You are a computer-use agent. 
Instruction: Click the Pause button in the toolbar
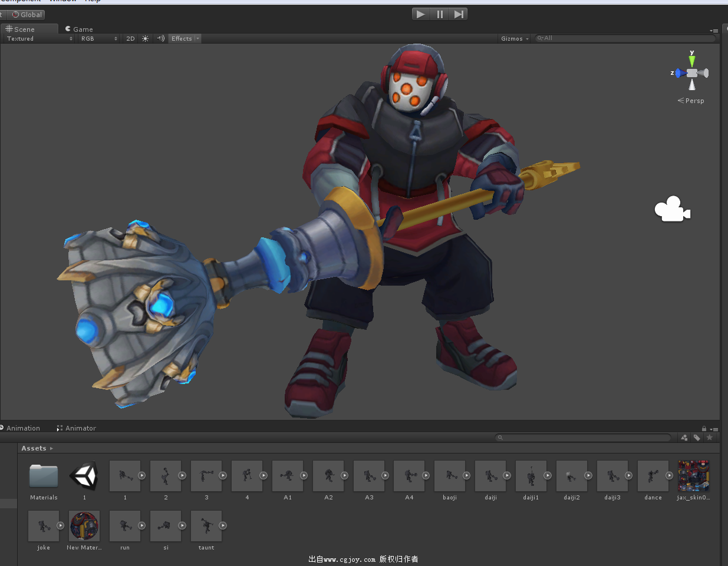[440, 14]
